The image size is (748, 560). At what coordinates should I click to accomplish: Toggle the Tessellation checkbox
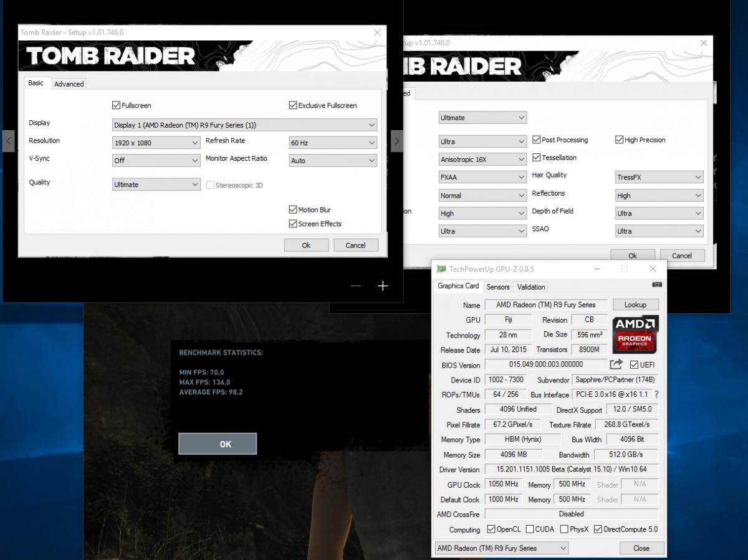[537, 158]
